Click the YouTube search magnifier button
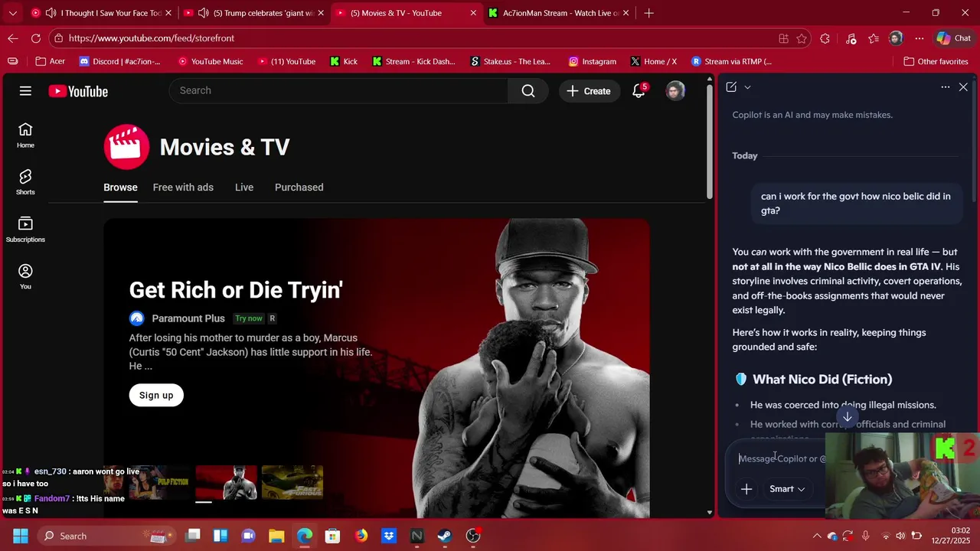Screen dimensions: 980x551 click(x=528, y=91)
